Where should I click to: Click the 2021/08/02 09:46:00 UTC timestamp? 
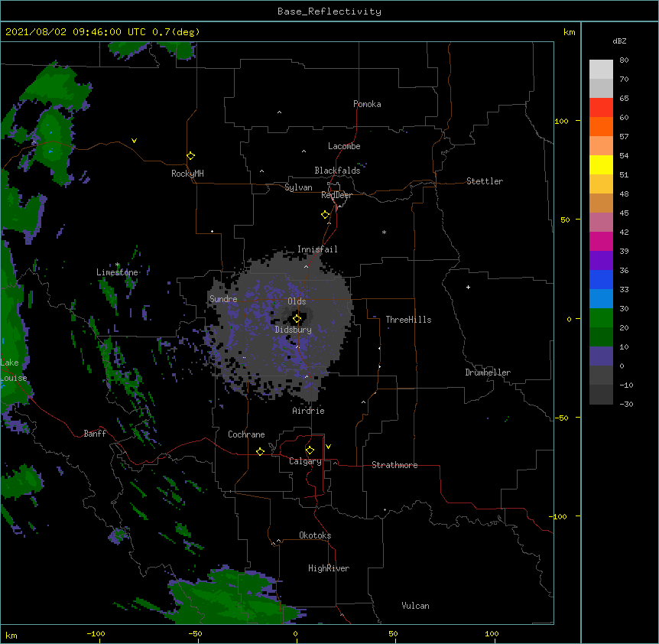tap(76, 32)
